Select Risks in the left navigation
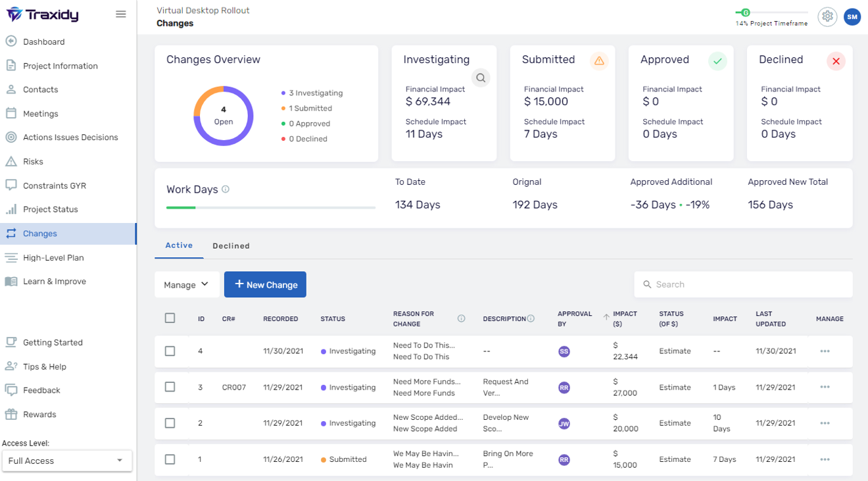Screen dimensions: 868x481 (39, 161)
